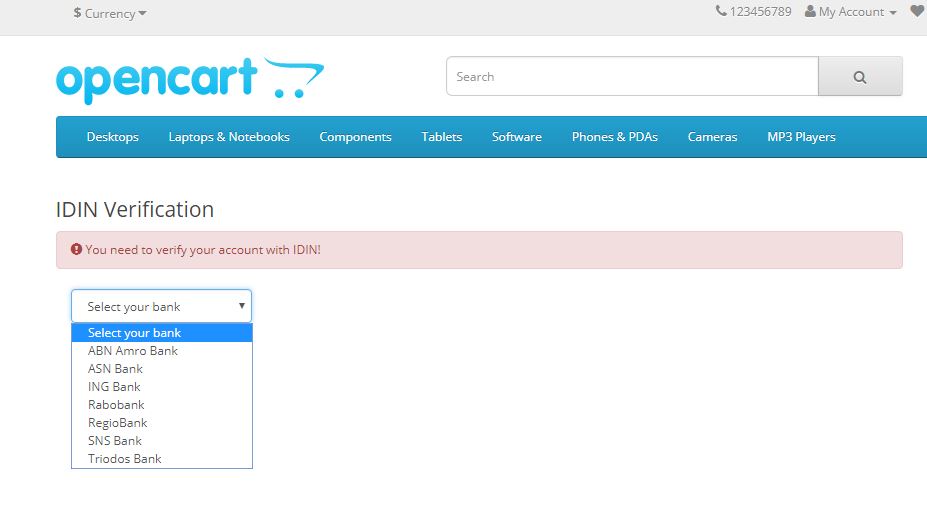This screenshot has width=927, height=516.
Task: Choose ABN Amro Bank from list
Action: click(162, 351)
